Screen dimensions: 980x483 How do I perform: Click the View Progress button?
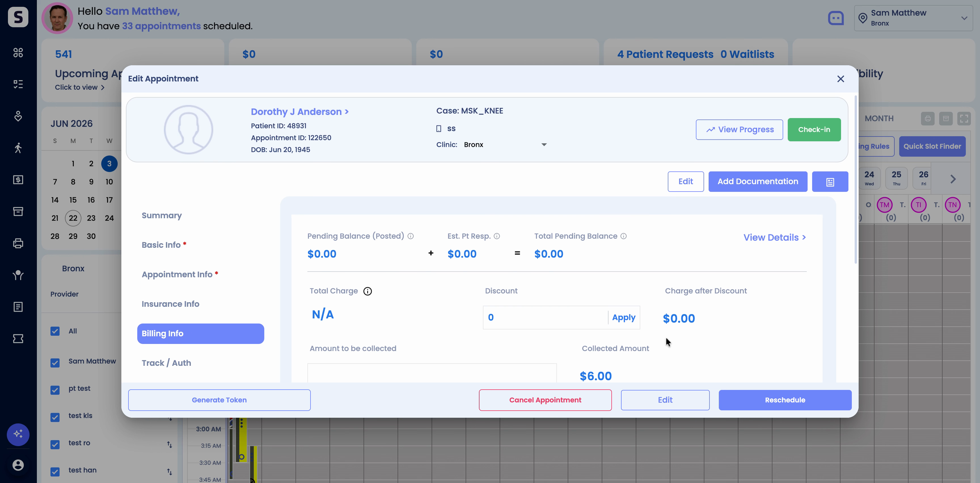739,129
